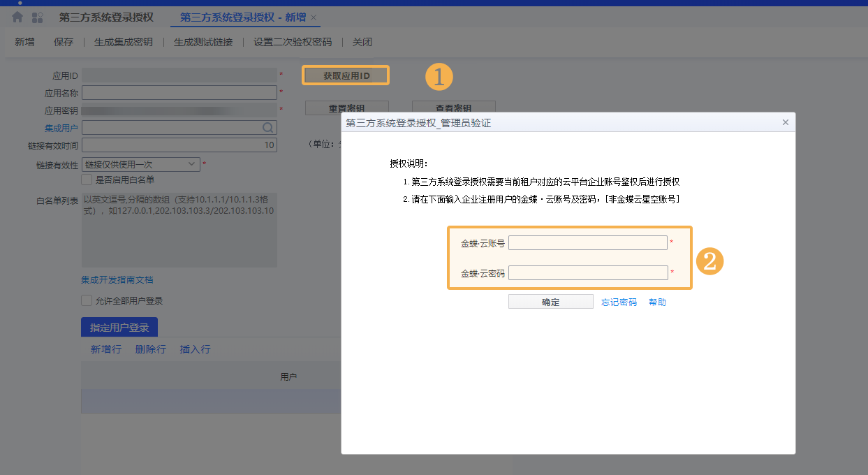Open the 集成开发指南文档 link
The width and height of the screenshot is (868, 475).
pyautogui.click(x=117, y=280)
